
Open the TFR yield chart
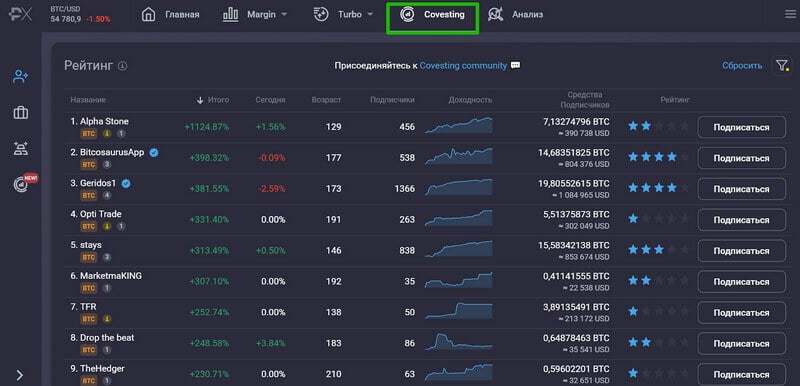[459, 311]
